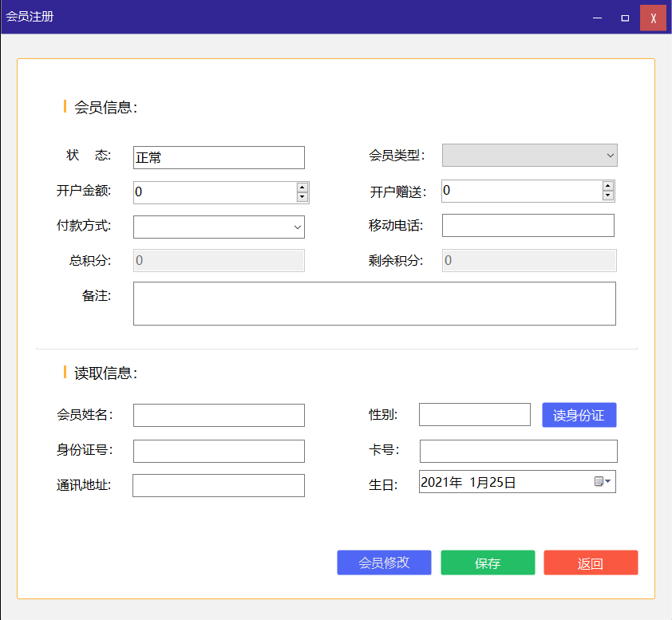Click the 状态 field showing 正常
This screenshot has width=672, height=620.
219,157
